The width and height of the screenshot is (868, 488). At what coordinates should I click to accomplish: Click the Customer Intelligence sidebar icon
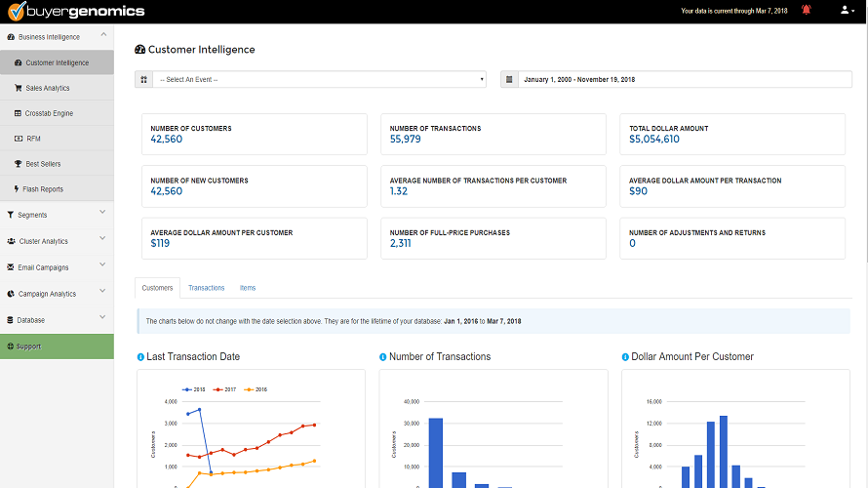19,62
